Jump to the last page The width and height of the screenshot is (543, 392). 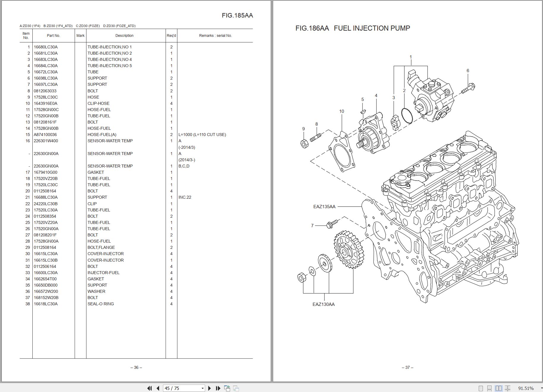coord(218,388)
